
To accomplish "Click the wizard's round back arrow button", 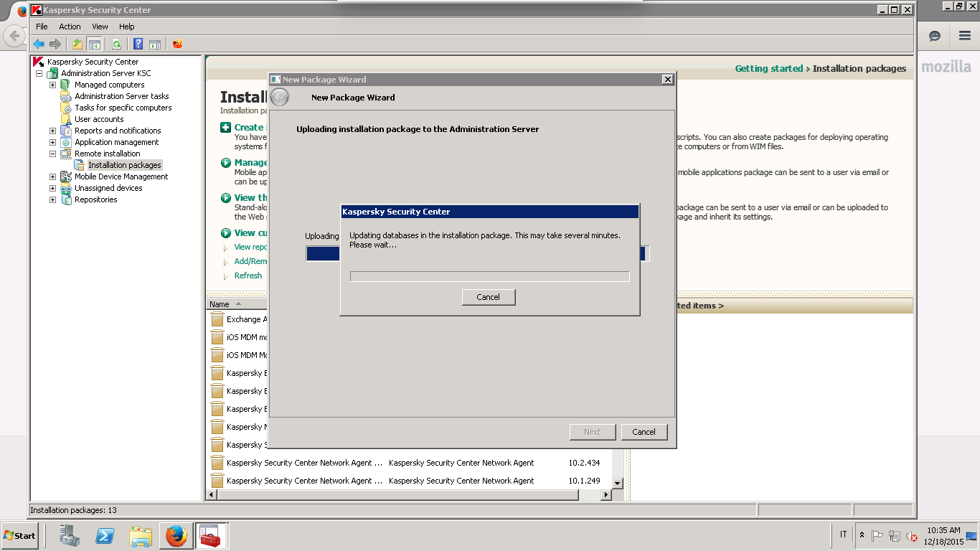I will [280, 98].
